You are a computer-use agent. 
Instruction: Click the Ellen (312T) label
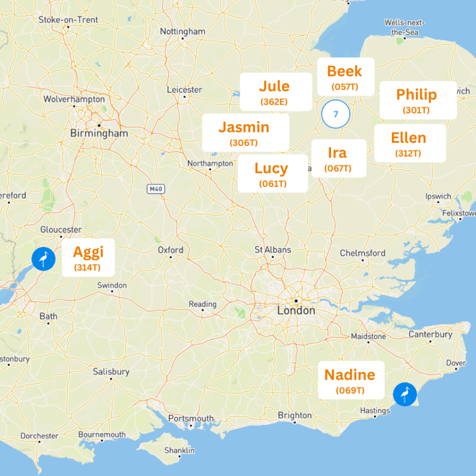point(410,143)
